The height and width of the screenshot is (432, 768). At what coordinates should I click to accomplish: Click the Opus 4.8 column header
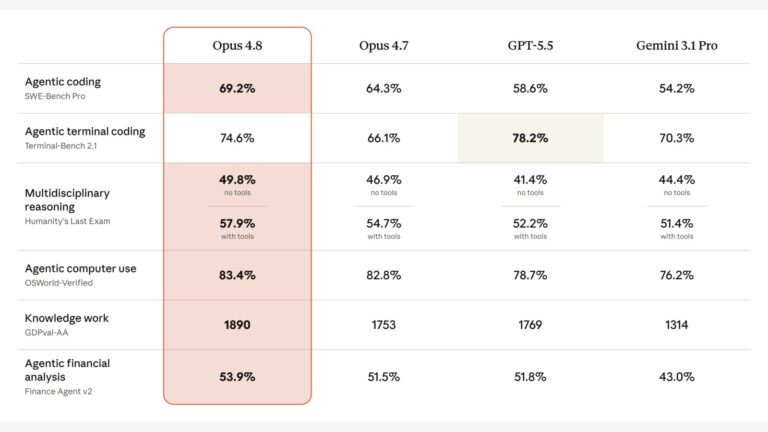237,46
